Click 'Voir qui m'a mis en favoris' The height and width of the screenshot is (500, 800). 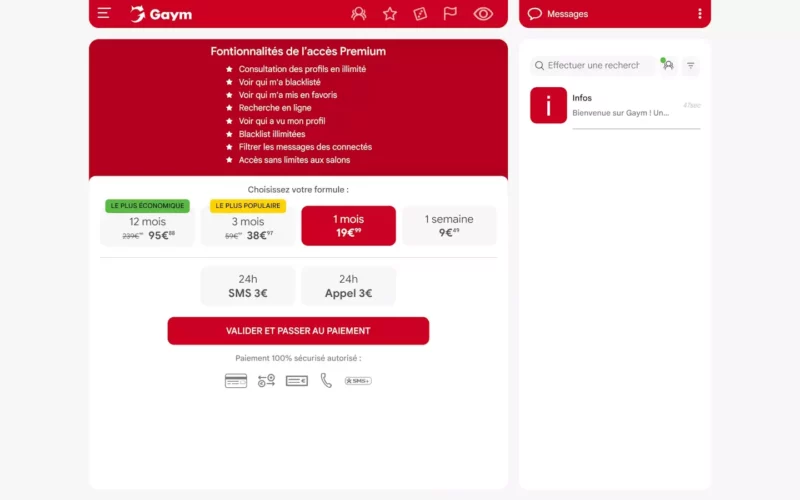(x=288, y=95)
